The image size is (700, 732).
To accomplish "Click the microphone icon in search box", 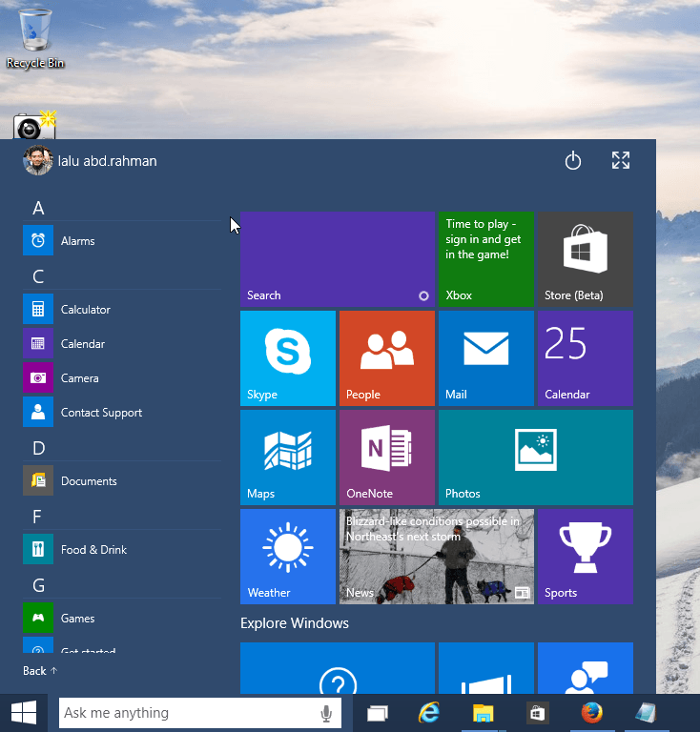I will 326,713.
